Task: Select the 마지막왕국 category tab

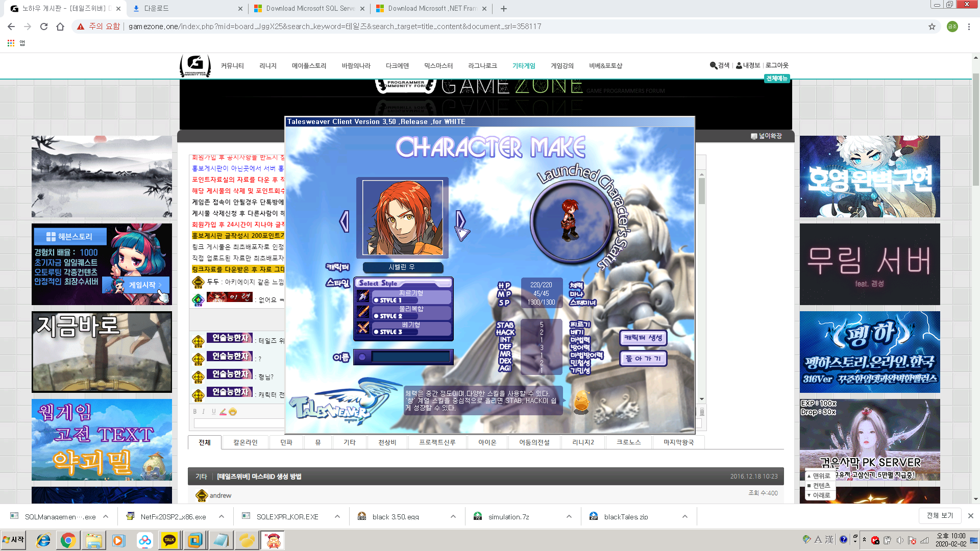Action: 679,442
